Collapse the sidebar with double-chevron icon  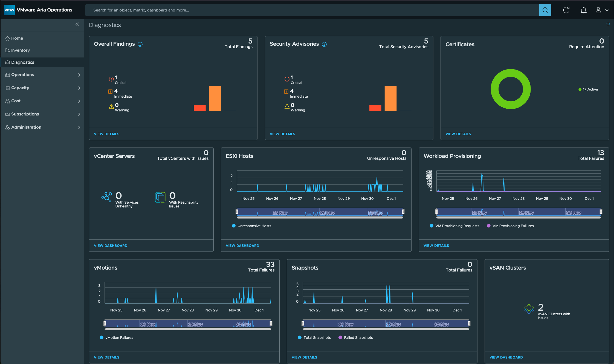click(77, 24)
